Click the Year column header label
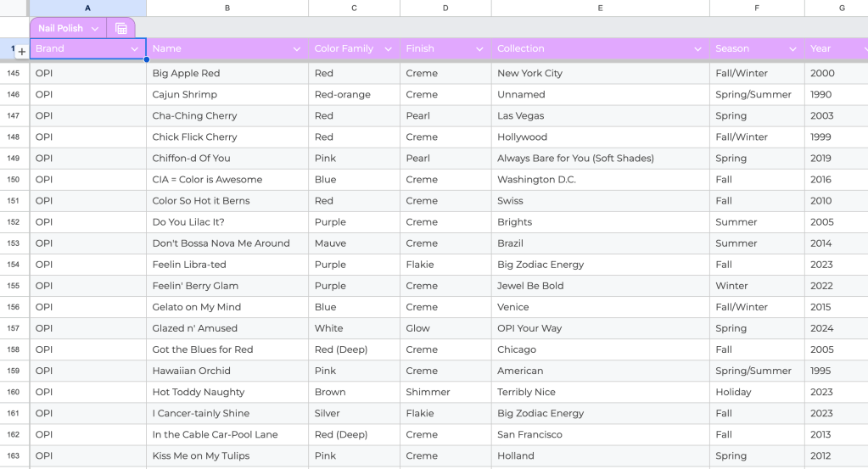 [820, 49]
